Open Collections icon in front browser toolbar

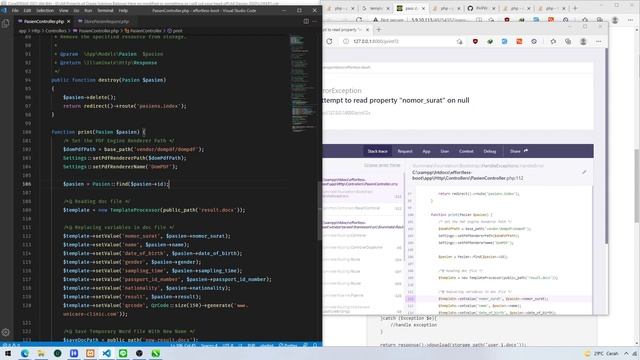coord(568,41)
